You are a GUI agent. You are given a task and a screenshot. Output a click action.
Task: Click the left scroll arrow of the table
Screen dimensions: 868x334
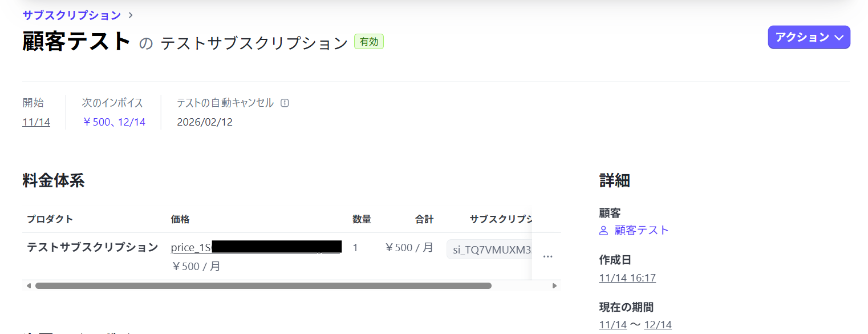point(29,285)
